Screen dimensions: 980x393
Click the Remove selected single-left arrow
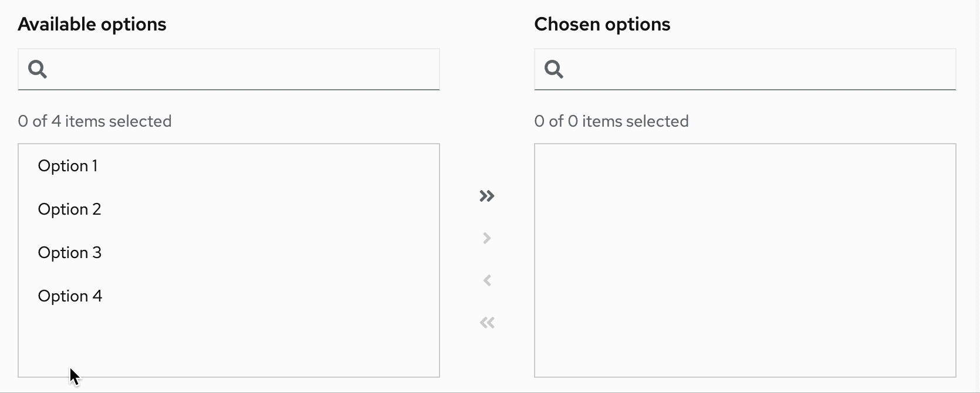click(487, 280)
